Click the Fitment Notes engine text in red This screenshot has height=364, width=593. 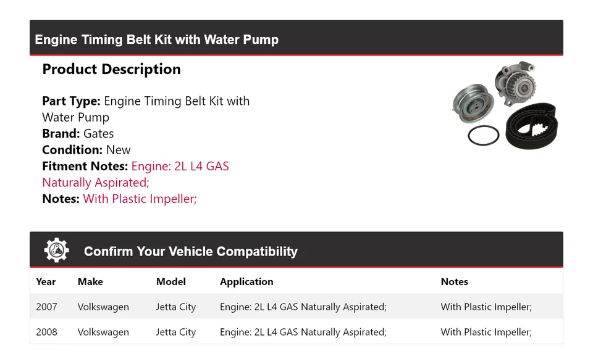coord(135,174)
